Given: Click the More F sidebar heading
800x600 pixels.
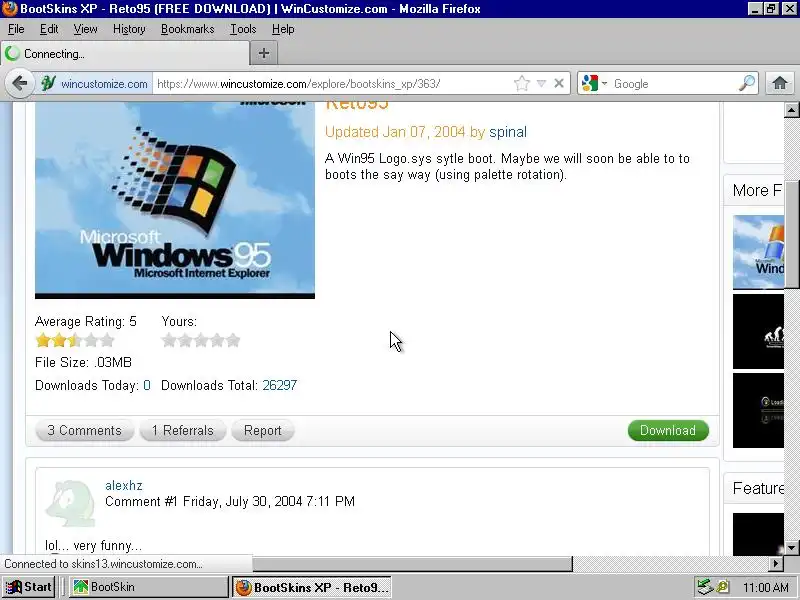Looking at the screenshot, I should click(757, 190).
